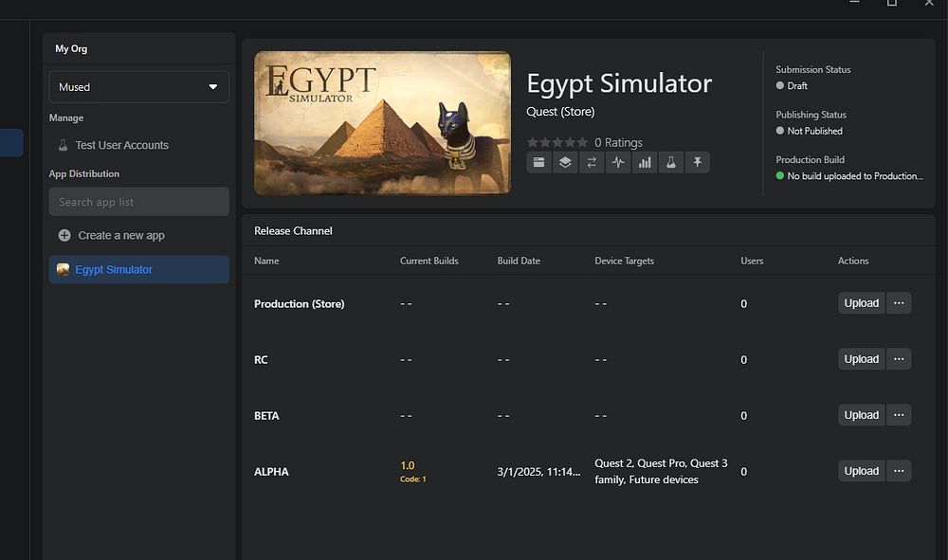Image resolution: width=948 pixels, height=560 pixels.
Task: Upload a build to Production (Store)
Action: 861,303
